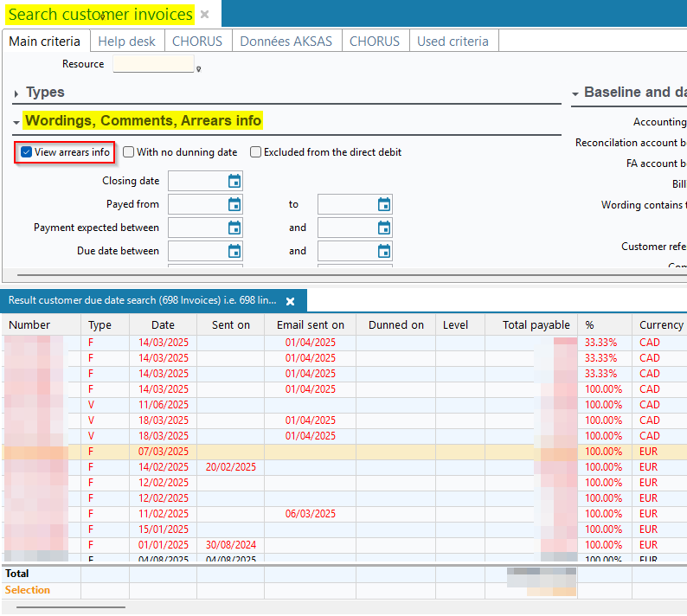
Task: Expand the Types section
Action: pos(16,93)
